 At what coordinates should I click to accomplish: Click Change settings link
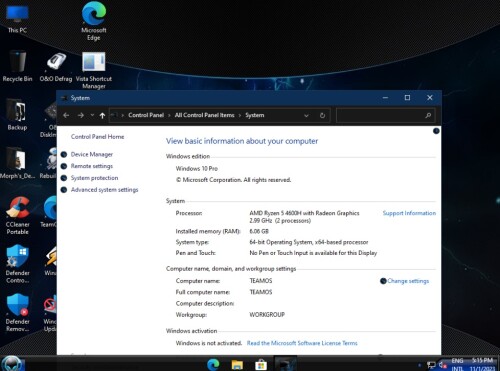pos(408,281)
